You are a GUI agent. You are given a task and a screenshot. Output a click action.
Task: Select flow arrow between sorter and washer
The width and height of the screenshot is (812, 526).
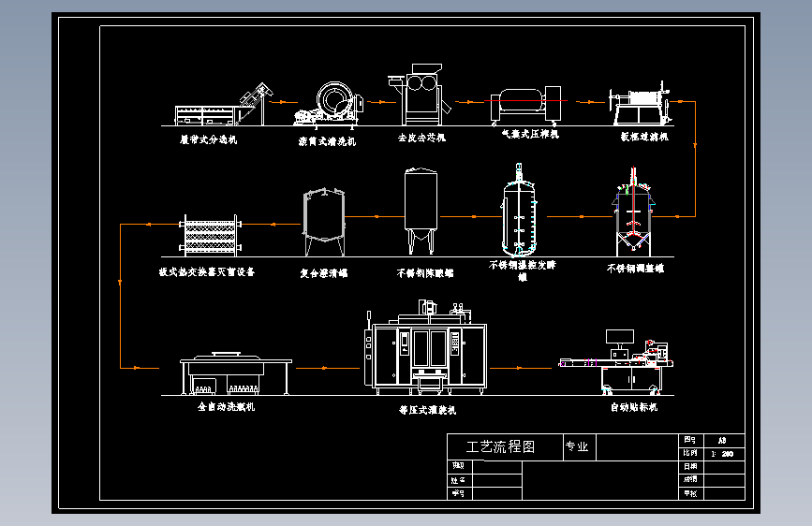[283, 102]
